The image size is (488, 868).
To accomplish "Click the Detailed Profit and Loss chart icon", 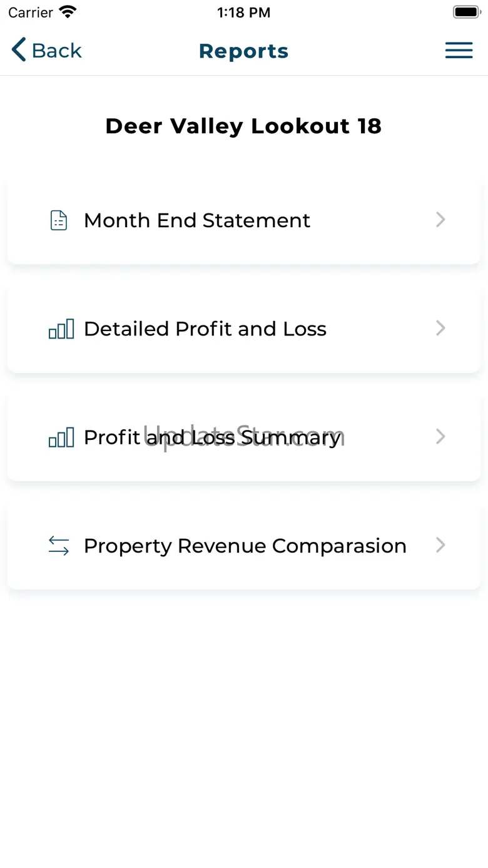I will point(61,329).
